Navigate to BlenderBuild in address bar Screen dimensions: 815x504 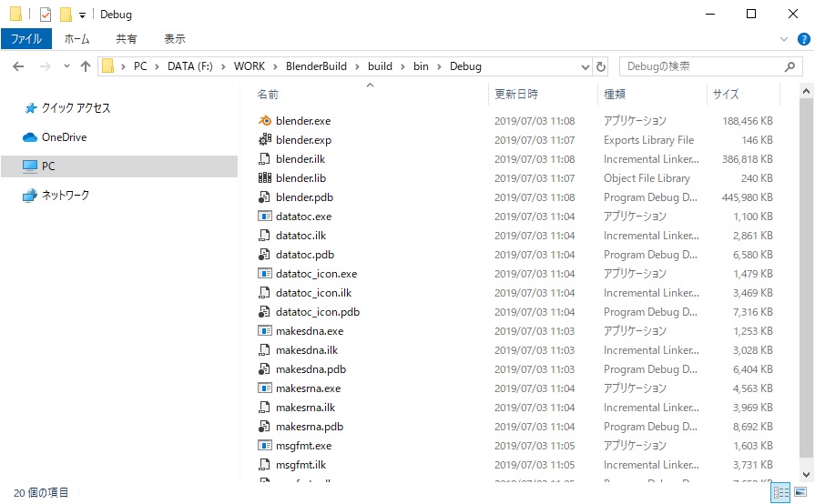click(x=316, y=66)
